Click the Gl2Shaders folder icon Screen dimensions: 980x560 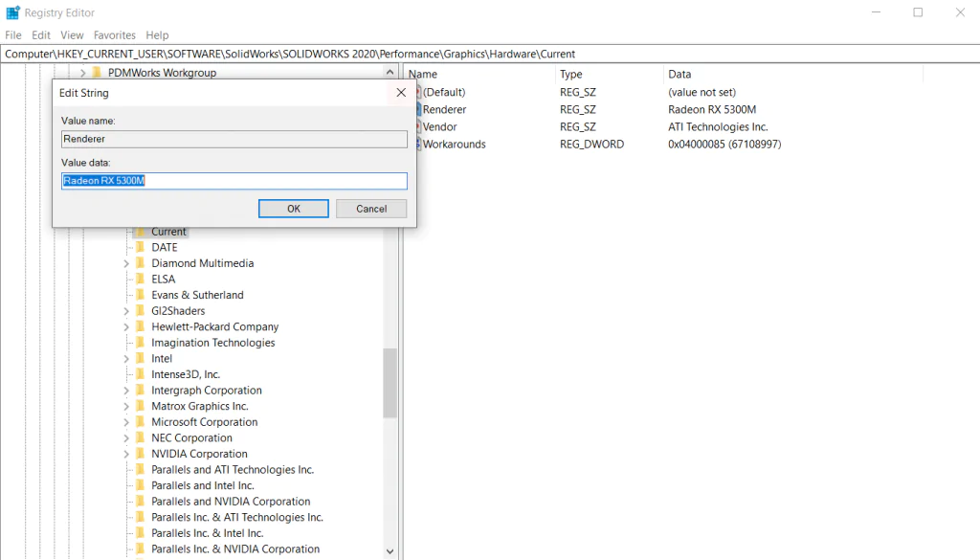[x=140, y=310]
